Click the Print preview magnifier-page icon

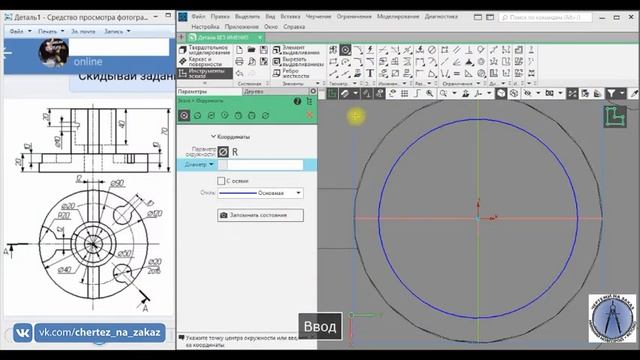[251, 62]
